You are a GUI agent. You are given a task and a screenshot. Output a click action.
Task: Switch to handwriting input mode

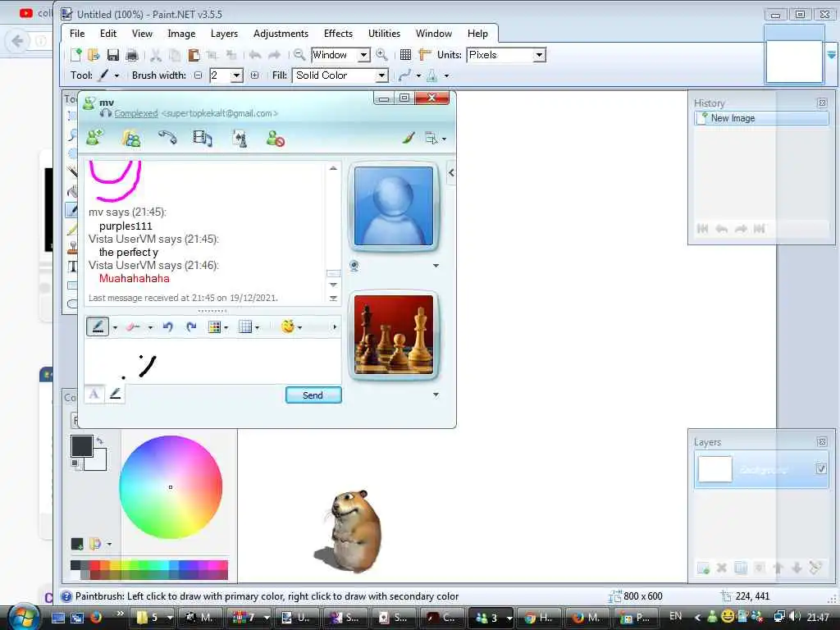click(x=115, y=395)
